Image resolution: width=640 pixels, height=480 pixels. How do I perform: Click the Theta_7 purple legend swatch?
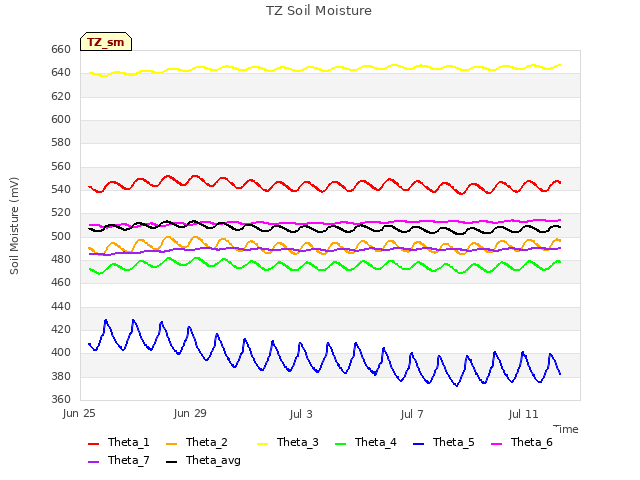click(93, 461)
